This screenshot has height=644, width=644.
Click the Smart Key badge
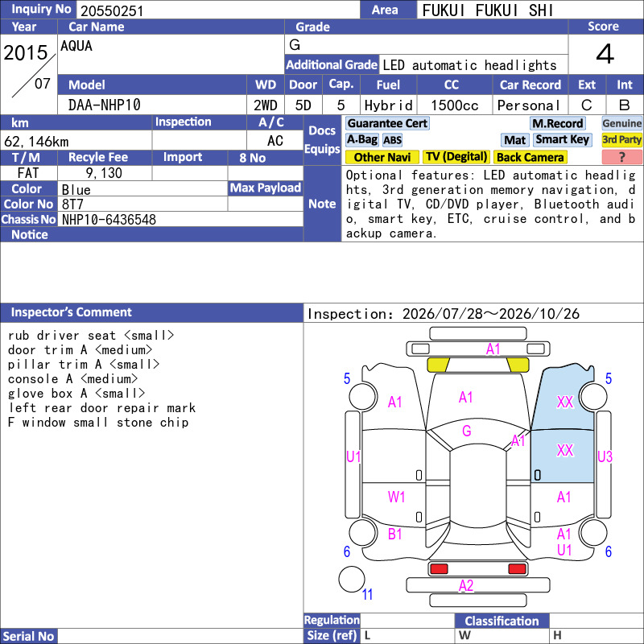tap(562, 139)
